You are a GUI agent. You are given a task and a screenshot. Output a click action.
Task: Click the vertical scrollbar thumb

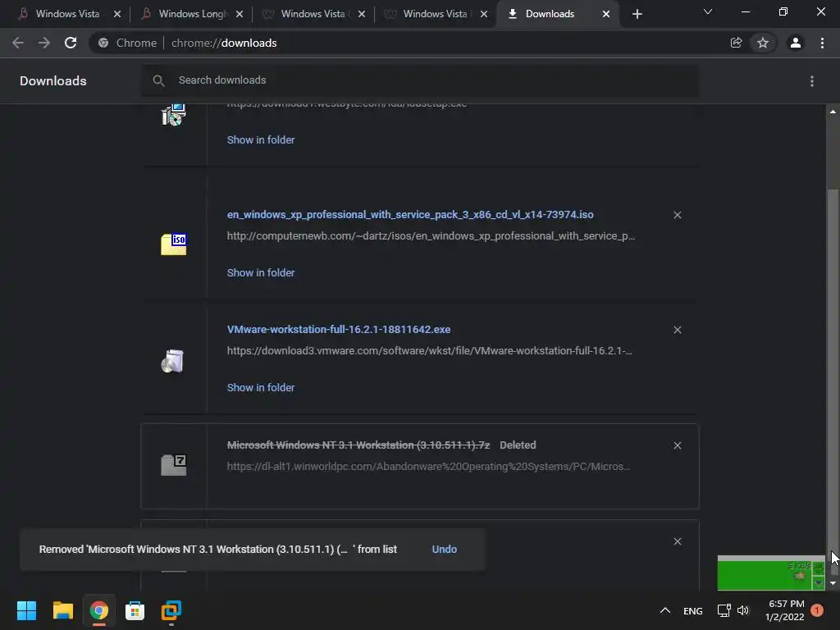pos(833,381)
